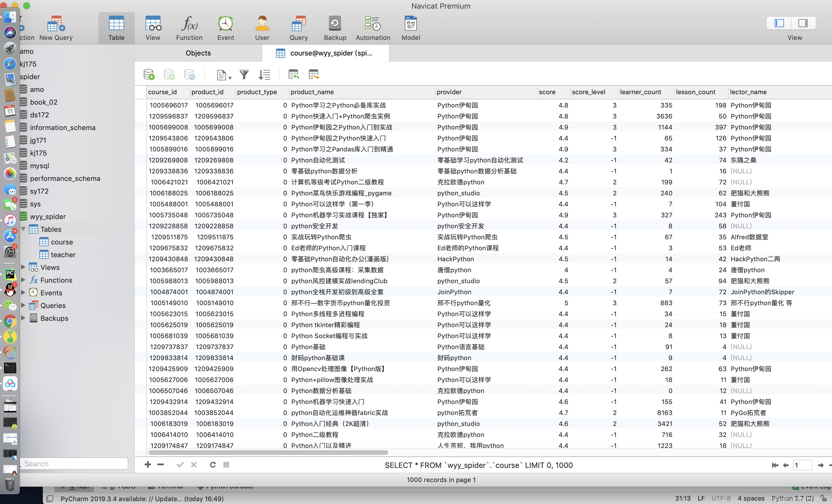Click the Sort icon in data toolbar
The height and width of the screenshot is (504, 832).
(x=264, y=75)
